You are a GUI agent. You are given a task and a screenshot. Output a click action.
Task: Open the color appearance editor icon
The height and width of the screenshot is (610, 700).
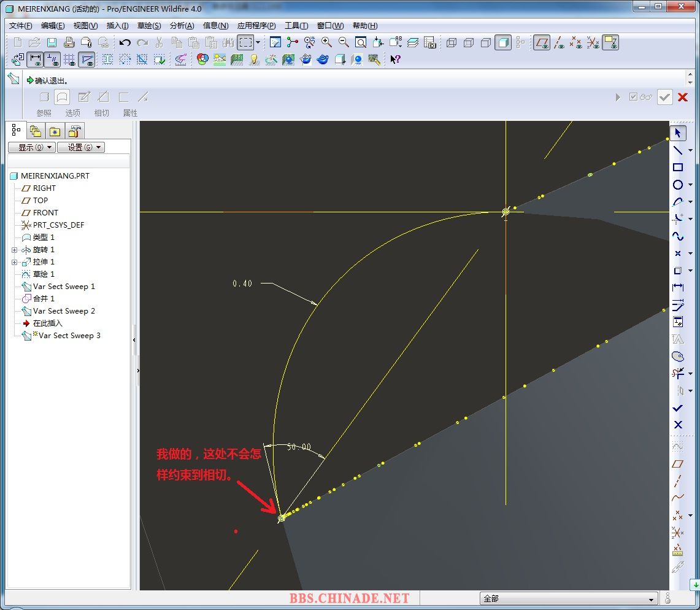(x=202, y=60)
